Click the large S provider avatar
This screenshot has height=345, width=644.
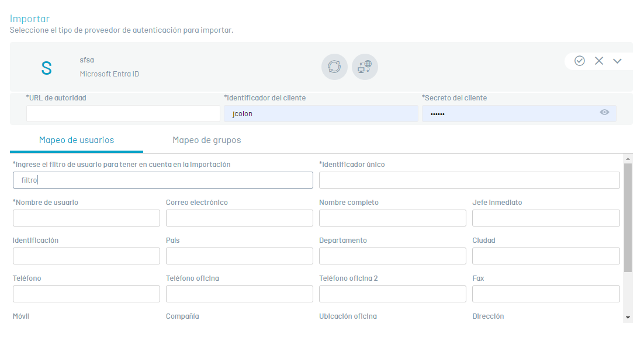[46, 68]
